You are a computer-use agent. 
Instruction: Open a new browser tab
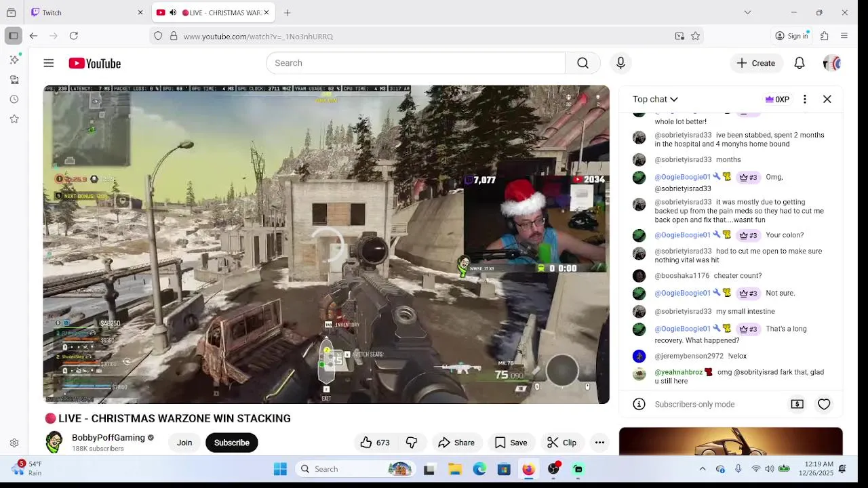[x=288, y=12]
